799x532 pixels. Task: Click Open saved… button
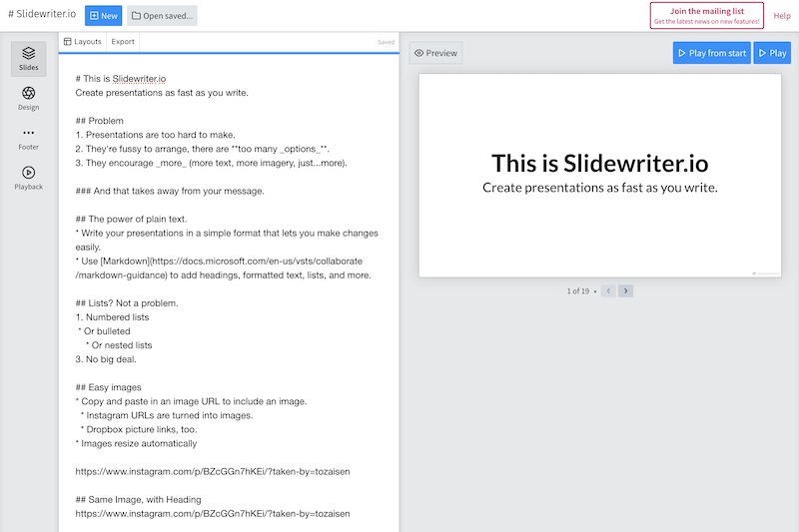click(x=162, y=16)
